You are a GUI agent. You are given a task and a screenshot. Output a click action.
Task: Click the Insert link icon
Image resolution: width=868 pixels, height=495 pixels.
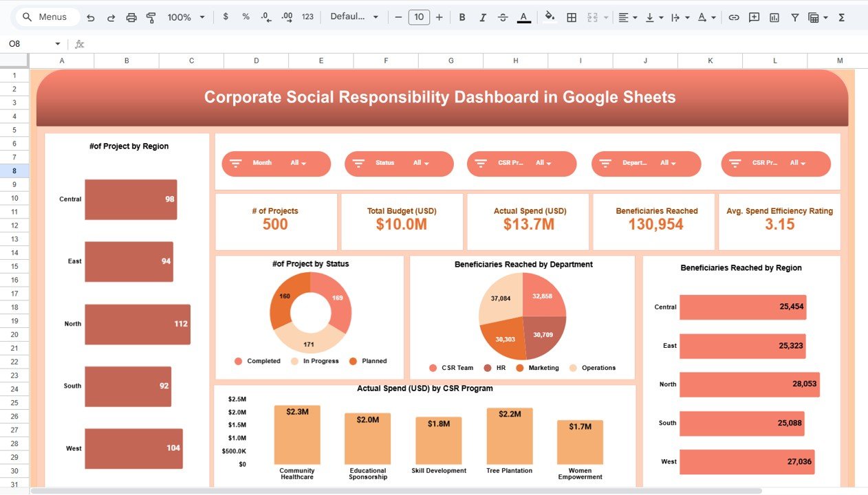pyautogui.click(x=734, y=17)
